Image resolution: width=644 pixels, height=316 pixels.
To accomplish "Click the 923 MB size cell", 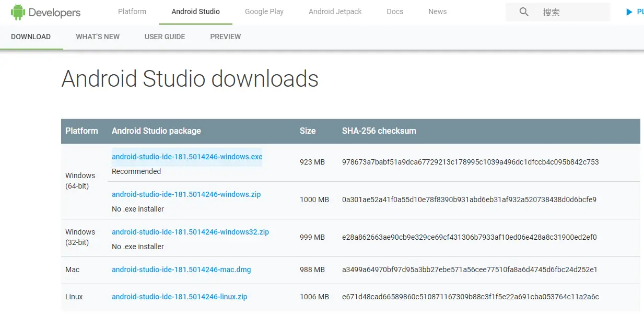I will (312, 162).
